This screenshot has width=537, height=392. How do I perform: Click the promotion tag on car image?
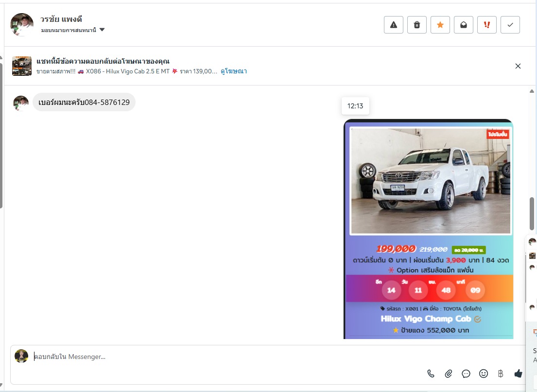click(x=498, y=134)
